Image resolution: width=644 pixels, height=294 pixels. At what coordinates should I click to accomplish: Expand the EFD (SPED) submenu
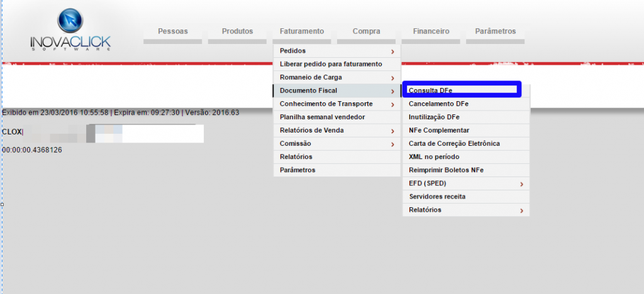pyautogui.click(x=465, y=183)
